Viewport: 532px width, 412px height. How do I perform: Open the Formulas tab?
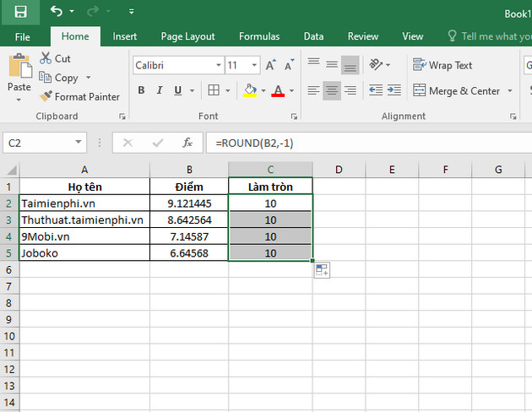pos(259,36)
